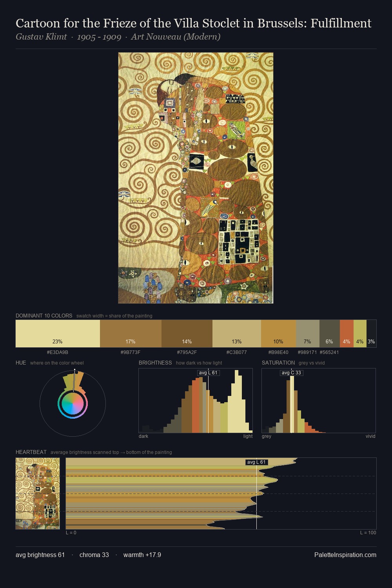392x588 pixels.
Task: Click the PaletteInspiration.com link
Action: (x=345, y=555)
